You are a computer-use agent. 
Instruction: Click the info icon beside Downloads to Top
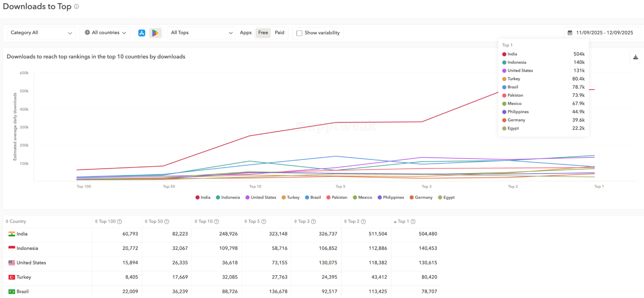click(x=76, y=6)
